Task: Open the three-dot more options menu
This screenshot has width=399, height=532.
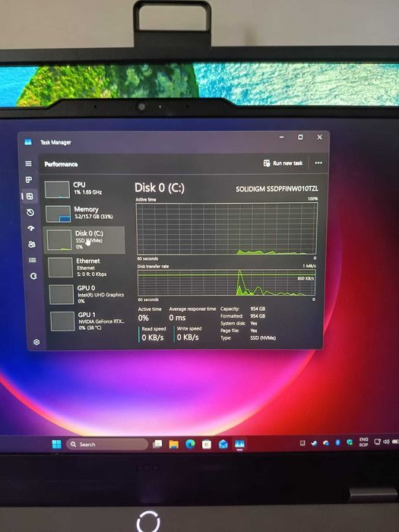Action: pos(318,163)
